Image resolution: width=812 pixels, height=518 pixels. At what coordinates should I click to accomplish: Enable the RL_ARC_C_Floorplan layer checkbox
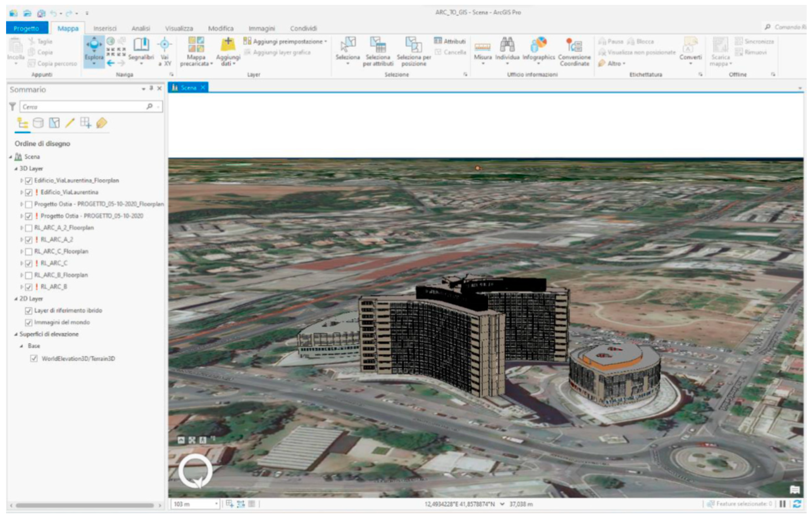[29, 251]
